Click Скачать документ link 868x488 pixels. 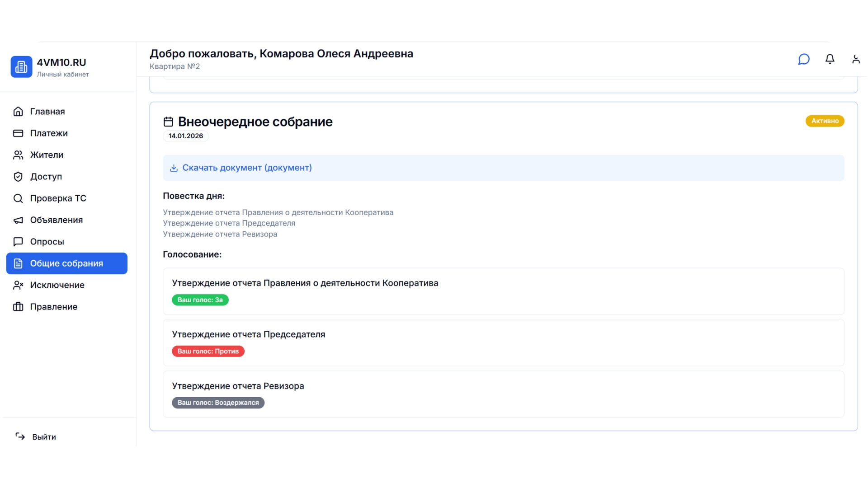247,168
